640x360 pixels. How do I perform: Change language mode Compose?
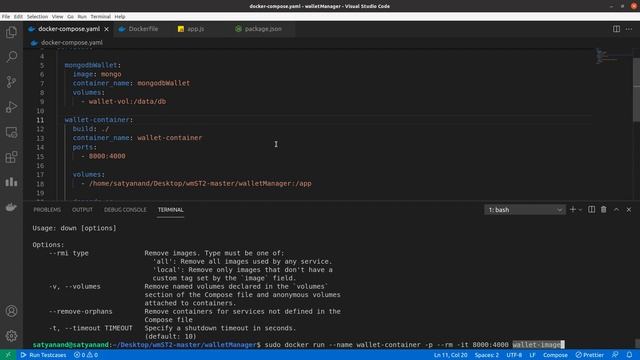coord(555,355)
